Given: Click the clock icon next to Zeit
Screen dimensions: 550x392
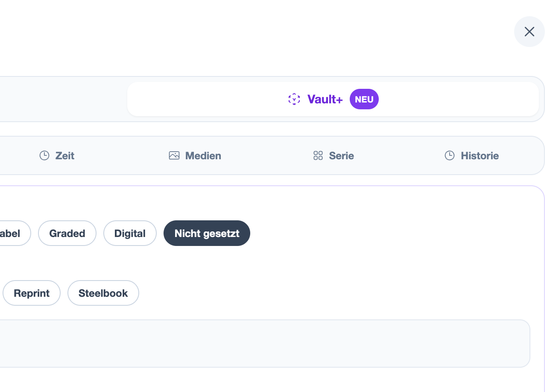Looking at the screenshot, I should 44,155.
